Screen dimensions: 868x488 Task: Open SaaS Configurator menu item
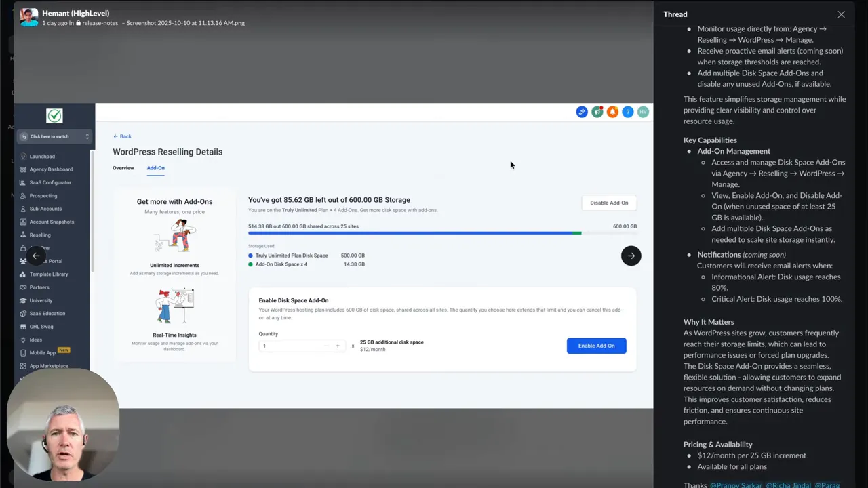[50, 182]
